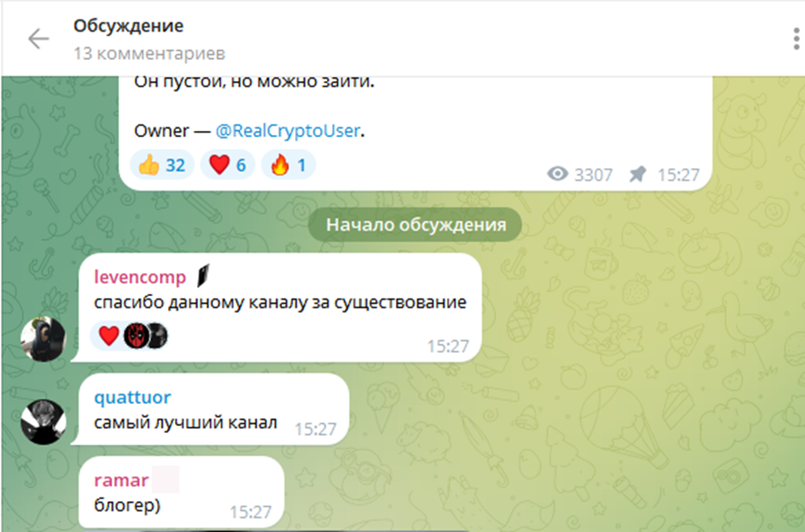Screen dimensions: 805x532
Task: Click the eye views counter icon
Action: (x=558, y=174)
